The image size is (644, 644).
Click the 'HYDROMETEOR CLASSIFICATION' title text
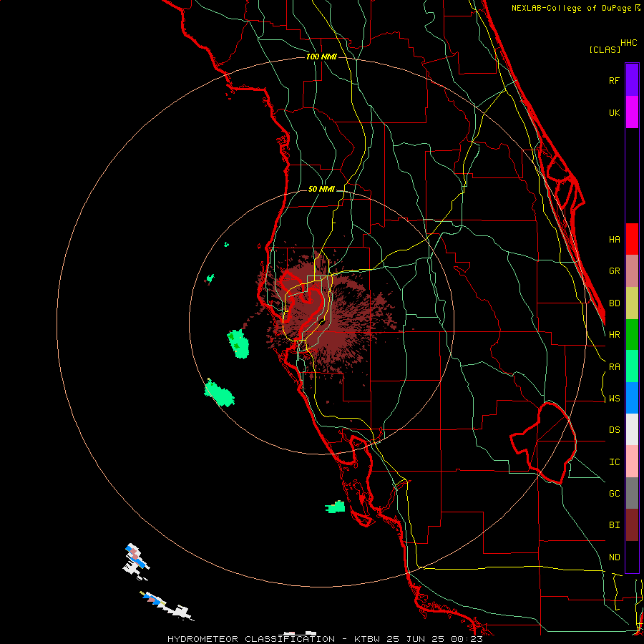click(251, 639)
